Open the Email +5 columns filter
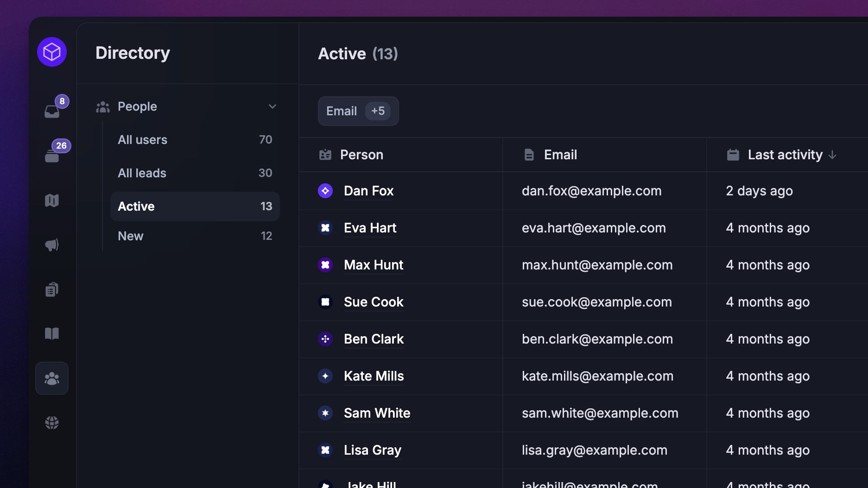The width and height of the screenshot is (868, 488). point(358,111)
